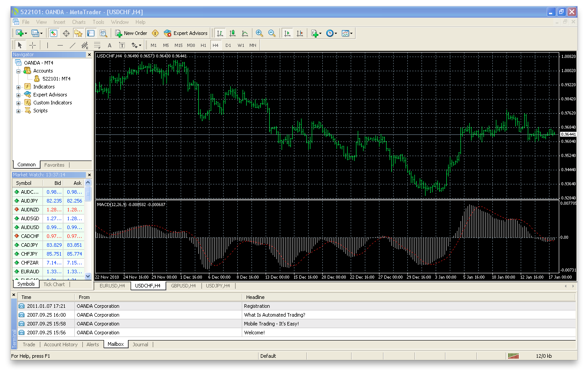
Task: Select the Draw Trendline tool
Action: click(x=73, y=45)
